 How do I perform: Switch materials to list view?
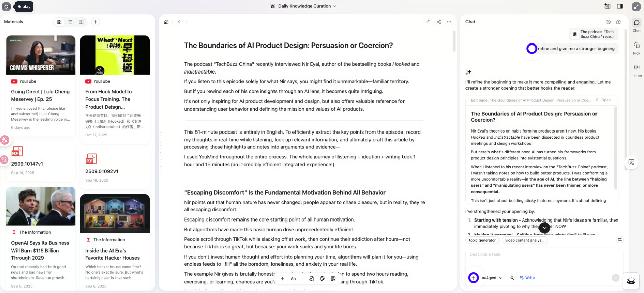click(x=70, y=22)
